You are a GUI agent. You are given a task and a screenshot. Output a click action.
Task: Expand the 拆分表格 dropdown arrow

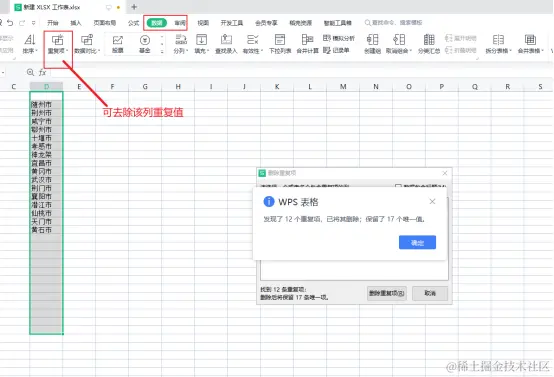point(510,51)
